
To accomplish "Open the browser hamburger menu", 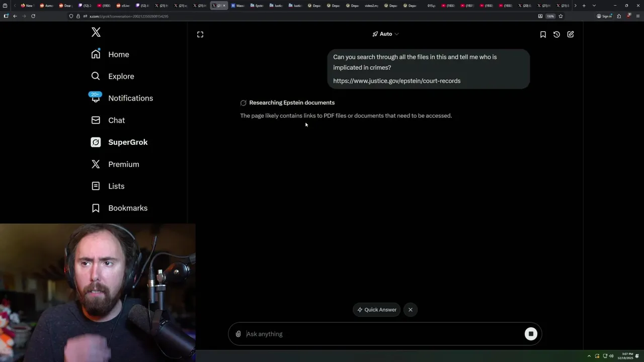I will (x=637, y=16).
